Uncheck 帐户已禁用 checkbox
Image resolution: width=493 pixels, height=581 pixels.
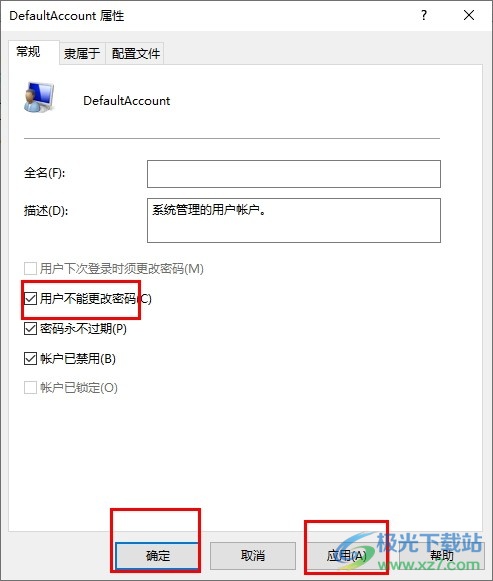click(30, 358)
